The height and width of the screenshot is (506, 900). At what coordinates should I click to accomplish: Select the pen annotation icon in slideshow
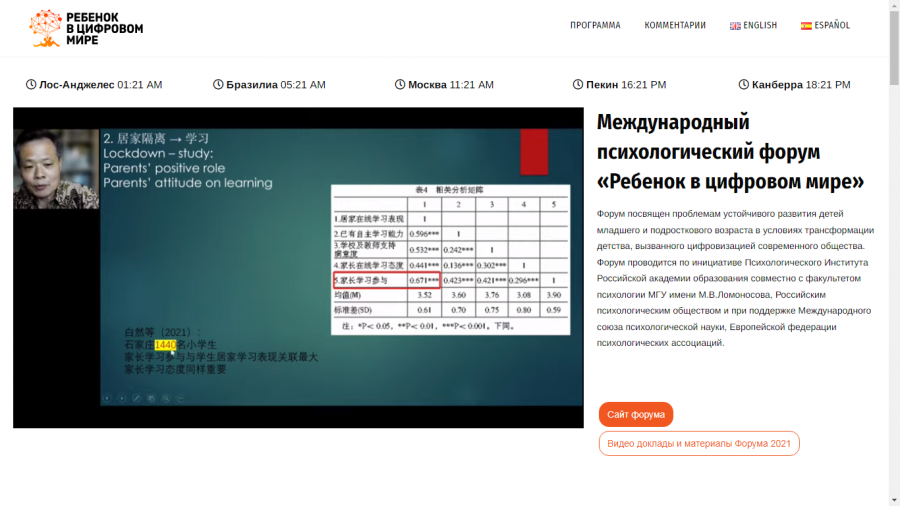coord(137,398)
